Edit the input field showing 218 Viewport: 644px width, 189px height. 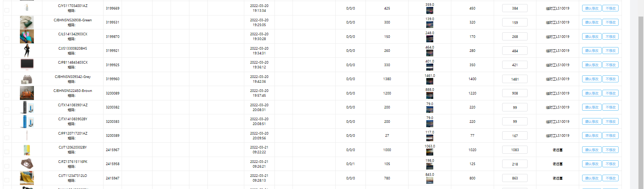515,164
